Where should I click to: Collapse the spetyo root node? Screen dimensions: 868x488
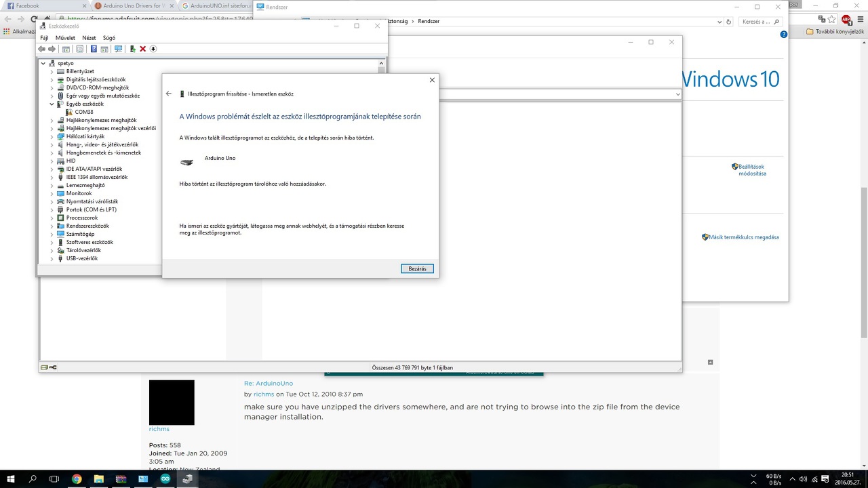pos(43,63)
